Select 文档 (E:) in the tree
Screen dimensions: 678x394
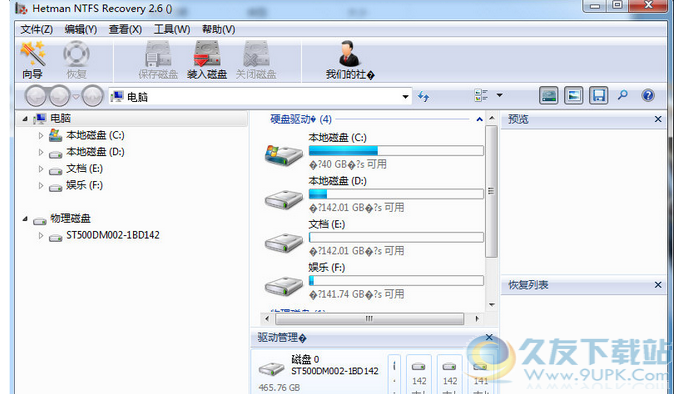[84, 169]
